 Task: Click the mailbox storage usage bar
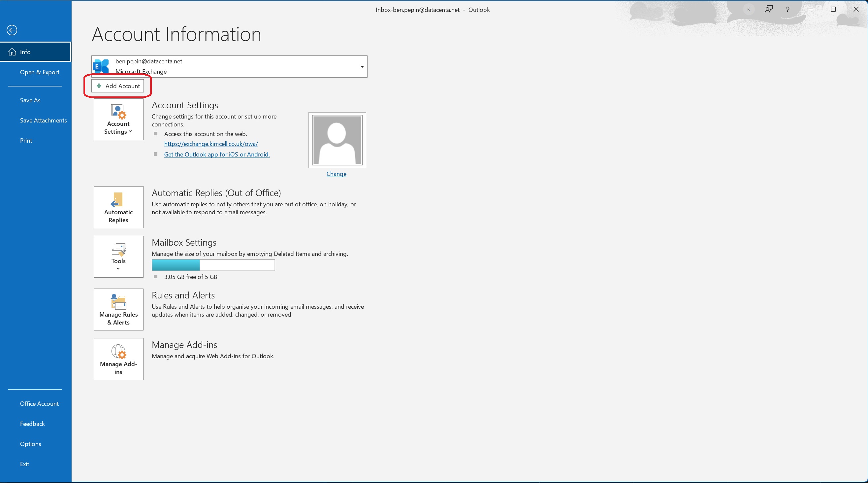click(213, 265)
